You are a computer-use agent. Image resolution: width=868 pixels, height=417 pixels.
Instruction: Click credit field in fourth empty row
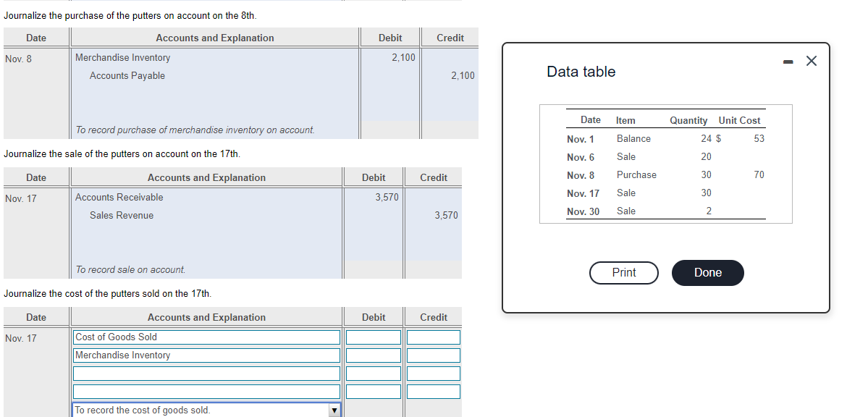(x=434, y=392)
